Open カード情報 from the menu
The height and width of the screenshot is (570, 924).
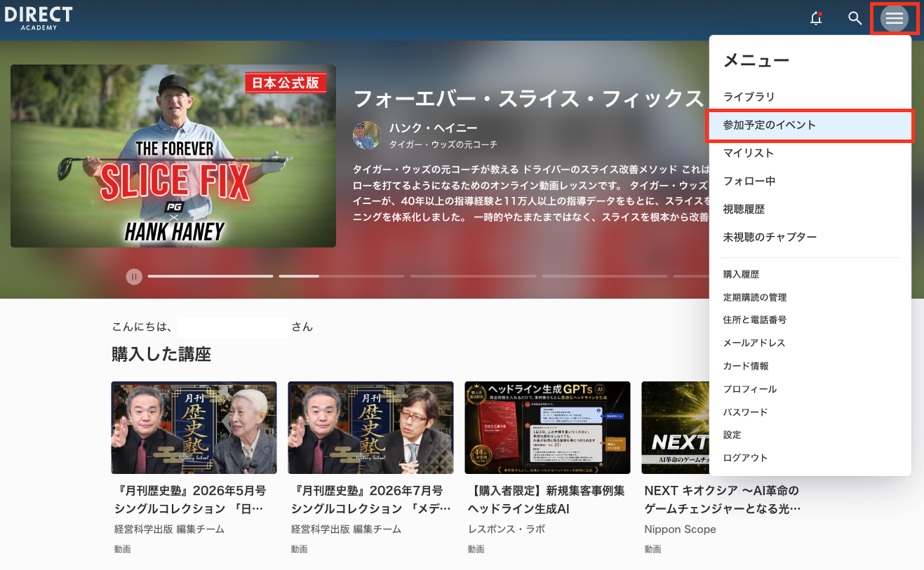pos(810,366)
